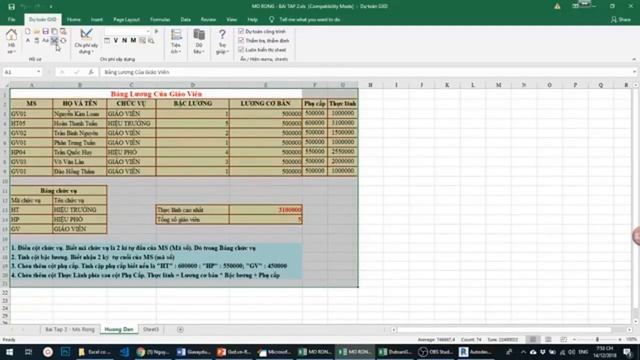640x360 pixels.
Task: Switch to the Page Layout tab
Action: (127, 20)
